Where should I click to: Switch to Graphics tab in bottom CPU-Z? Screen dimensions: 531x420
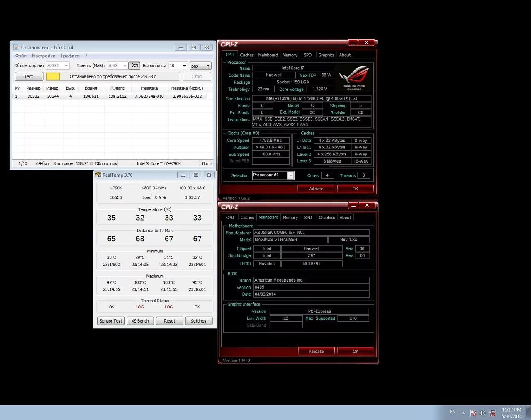(x=326, y=218)
